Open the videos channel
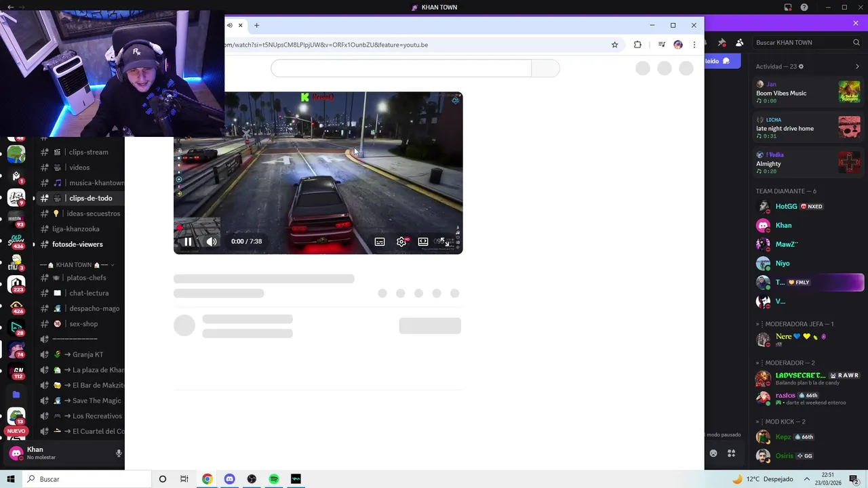Viewport: 868px width, 488px height. [x=79, y=167]
